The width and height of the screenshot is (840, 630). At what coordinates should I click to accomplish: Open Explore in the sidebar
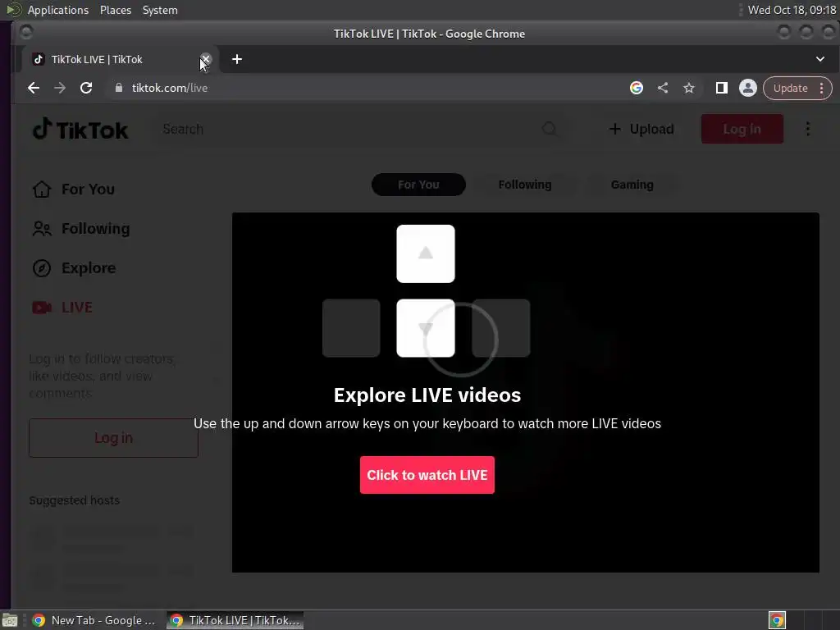pos(74,268)
